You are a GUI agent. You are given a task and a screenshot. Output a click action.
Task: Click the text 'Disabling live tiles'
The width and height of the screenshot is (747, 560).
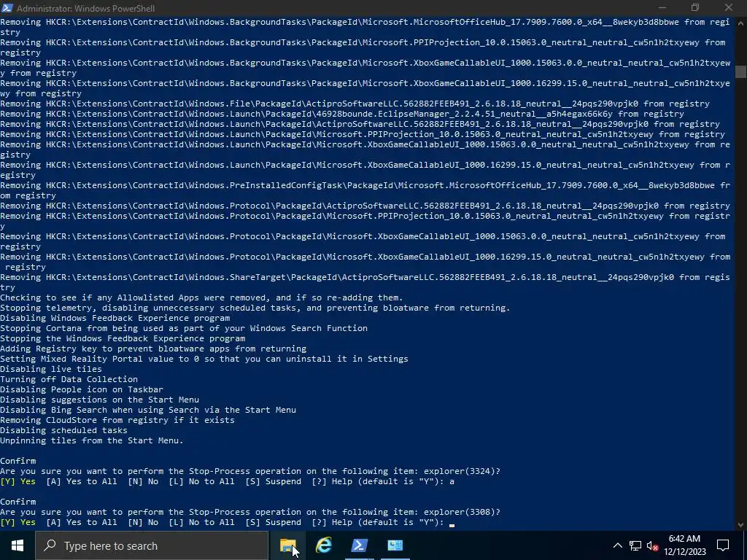pos(51,369)
